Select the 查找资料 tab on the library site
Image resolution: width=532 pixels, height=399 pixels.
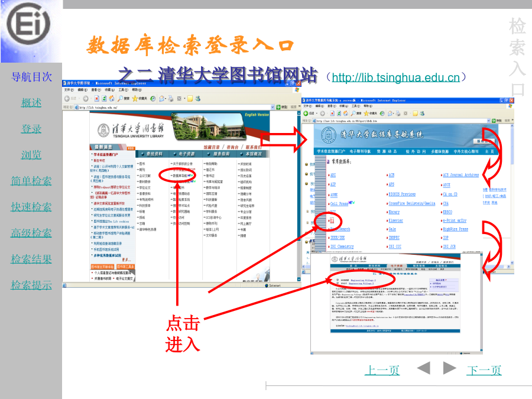tap(154, 154)
